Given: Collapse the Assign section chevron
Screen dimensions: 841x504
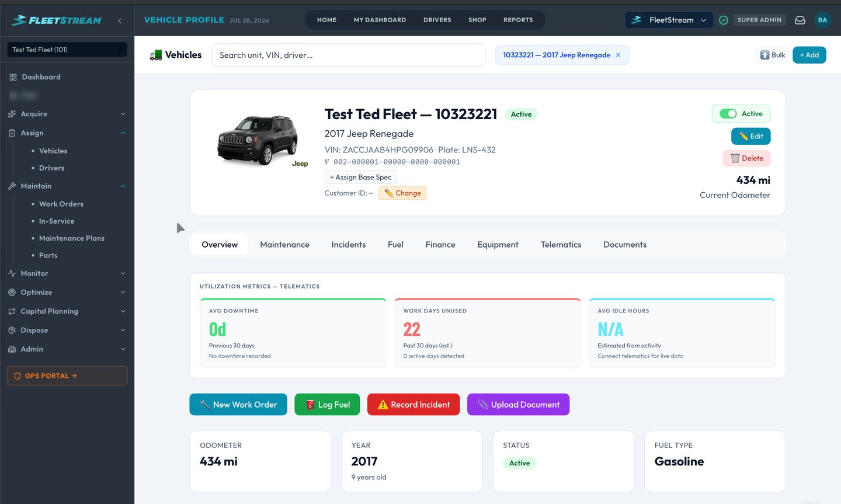Looking at the screenshot, I should point(123,133).
